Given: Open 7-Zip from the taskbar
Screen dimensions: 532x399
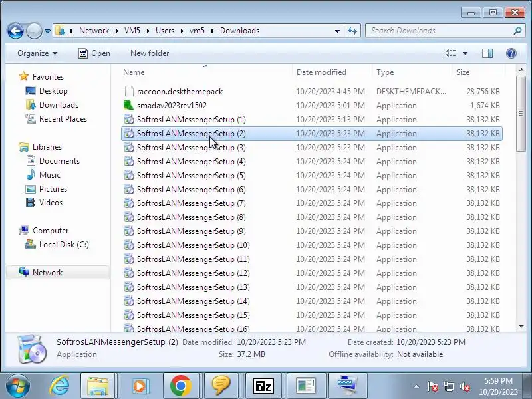Looking at the screenshot, I should point(263,386).
